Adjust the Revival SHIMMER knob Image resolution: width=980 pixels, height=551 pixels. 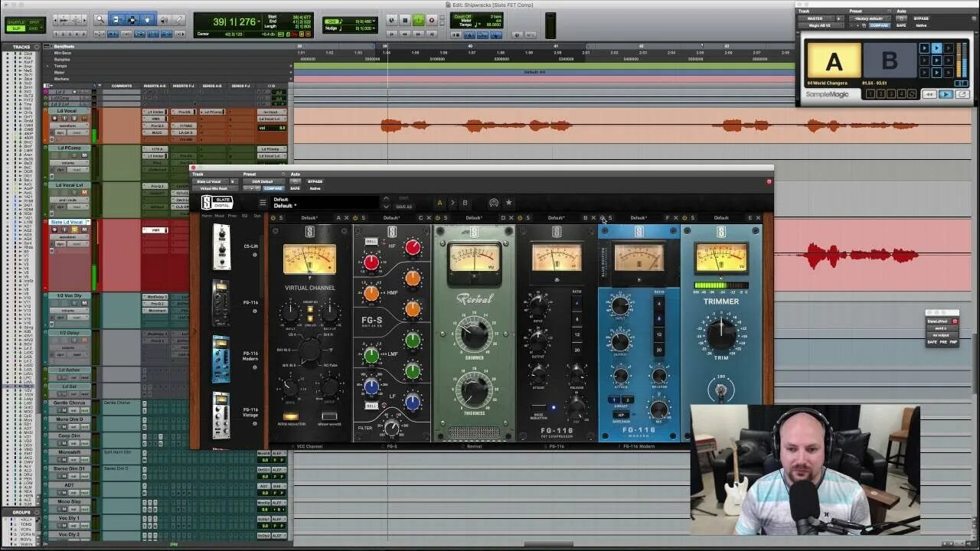(474, 334)
